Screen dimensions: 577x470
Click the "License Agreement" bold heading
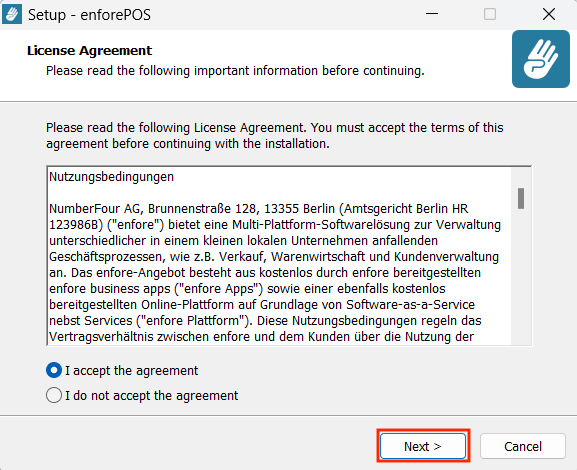click(89, 50)
